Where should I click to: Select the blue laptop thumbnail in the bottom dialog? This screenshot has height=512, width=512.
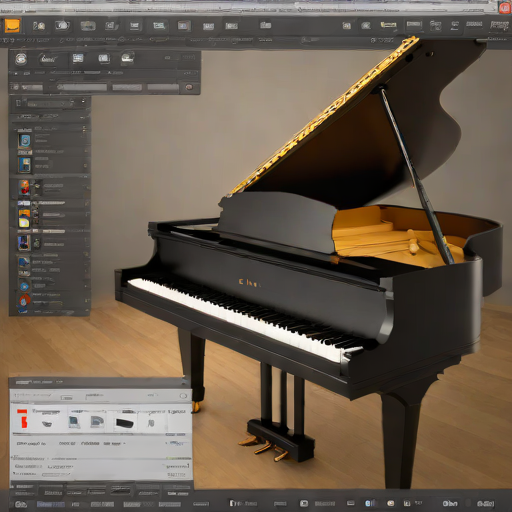point(74,422)
